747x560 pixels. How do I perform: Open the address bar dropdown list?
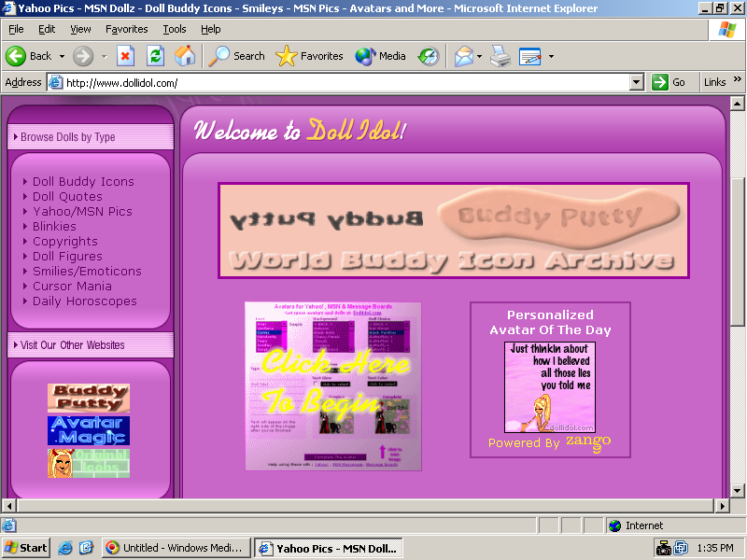pos(637,82)
